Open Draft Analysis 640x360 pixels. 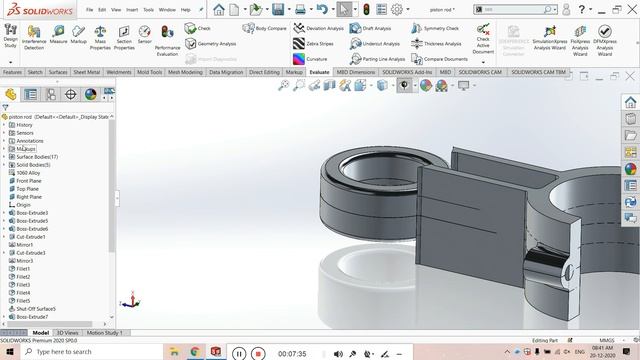[x=370, y=28]
